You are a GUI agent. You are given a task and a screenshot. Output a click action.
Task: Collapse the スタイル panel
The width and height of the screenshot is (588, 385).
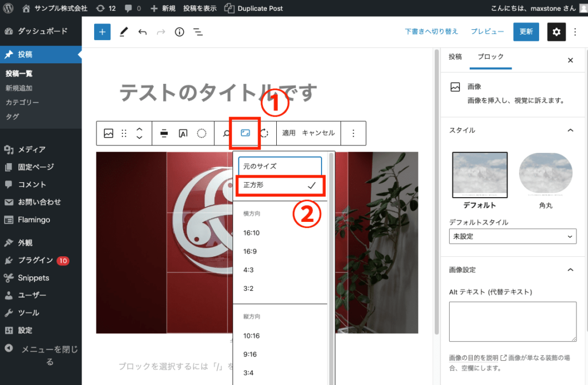(570, 130)
